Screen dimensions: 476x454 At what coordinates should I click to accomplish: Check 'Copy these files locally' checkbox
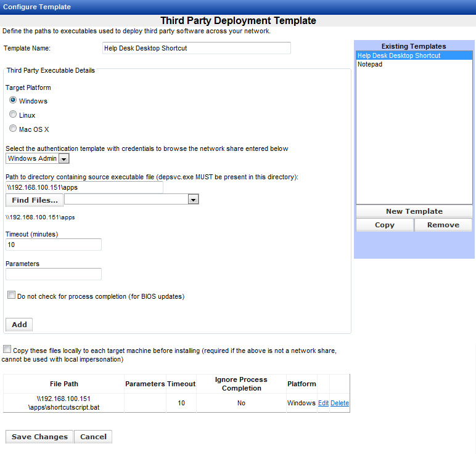pos(7,349)
